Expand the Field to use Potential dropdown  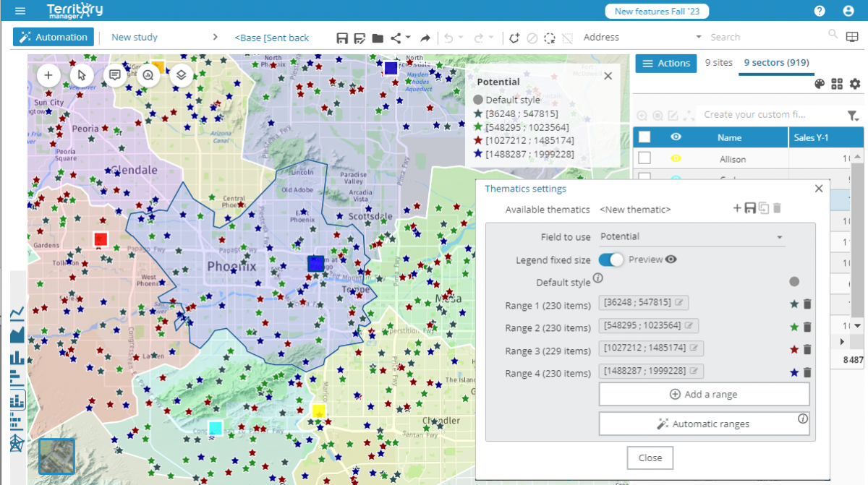(x=780, y=237)
